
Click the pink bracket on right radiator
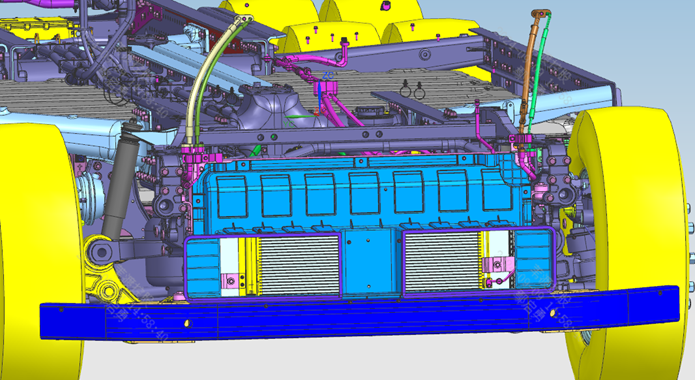pos(498,265)
